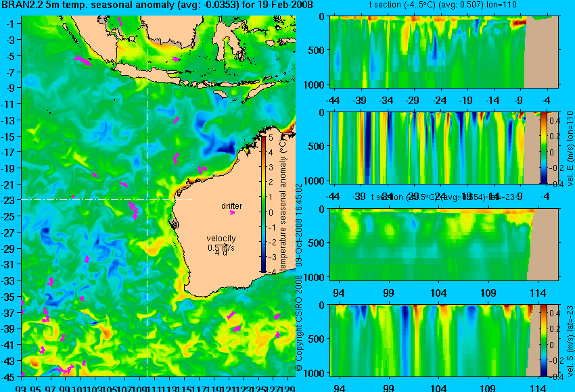
Task: Select the 'drifter' legend label
Action: 232,206
